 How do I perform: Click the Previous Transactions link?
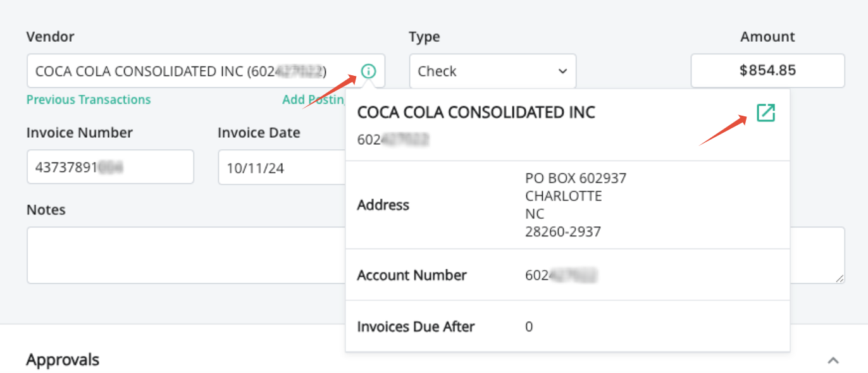click(x=89, y=99)
